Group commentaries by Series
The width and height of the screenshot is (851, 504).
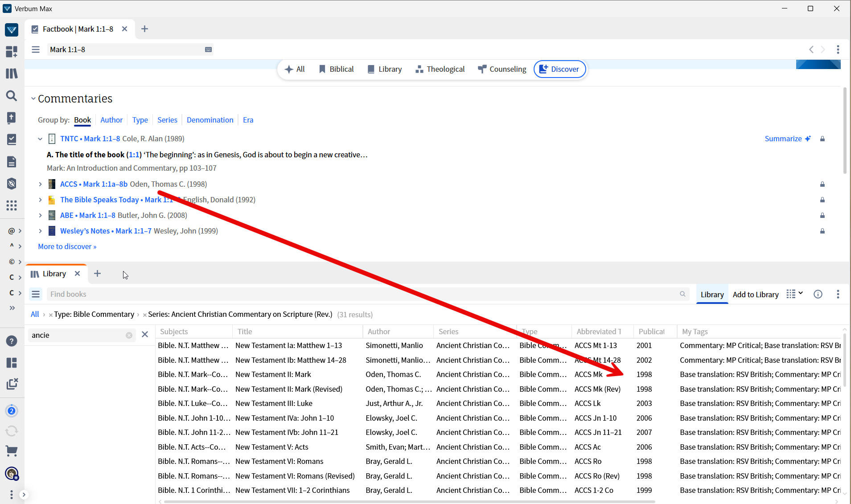(167, 120)
